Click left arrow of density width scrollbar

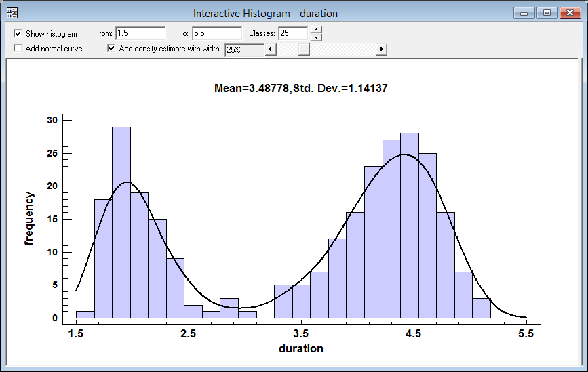pos(270,49)
